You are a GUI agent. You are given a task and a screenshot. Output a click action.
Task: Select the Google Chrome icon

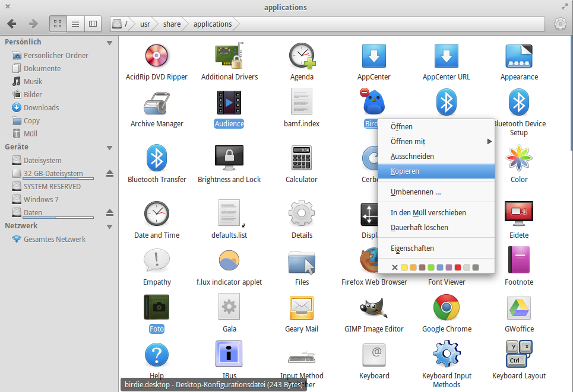[x=446, y=307]
